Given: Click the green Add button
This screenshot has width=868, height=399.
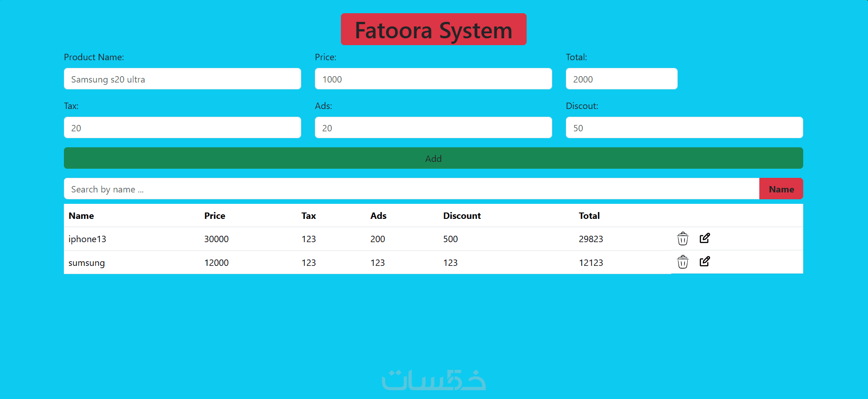Looking at the screenshot, I should 434,158.
